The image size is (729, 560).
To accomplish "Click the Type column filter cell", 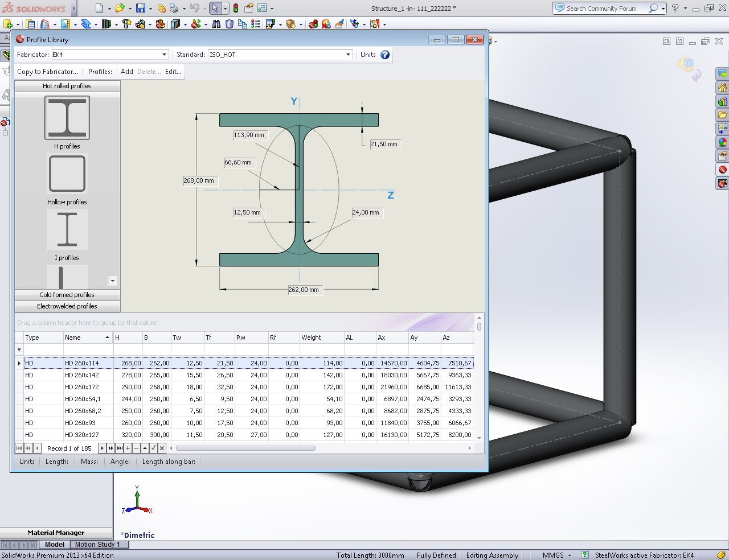I will 43,350.
